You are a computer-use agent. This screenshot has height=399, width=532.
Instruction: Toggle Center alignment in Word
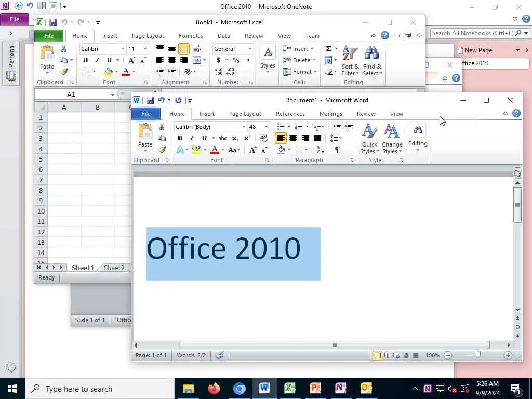pos(293,138)
